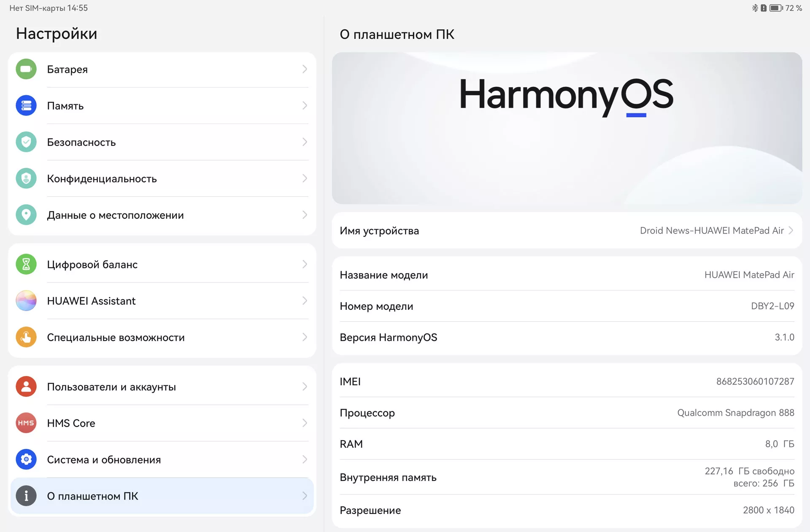Tap the 14:55 clock in status bar

coord(78,8)
